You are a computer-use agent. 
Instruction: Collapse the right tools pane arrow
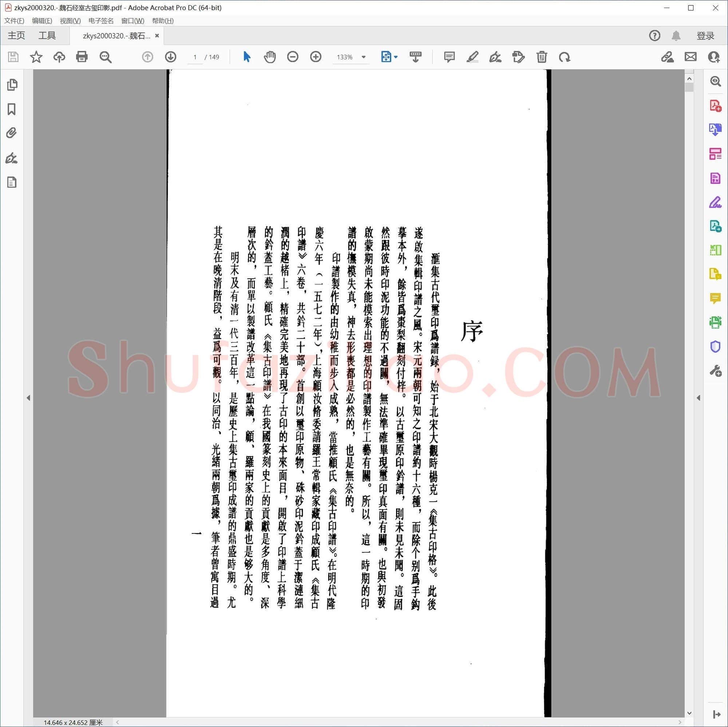[698, 398]
